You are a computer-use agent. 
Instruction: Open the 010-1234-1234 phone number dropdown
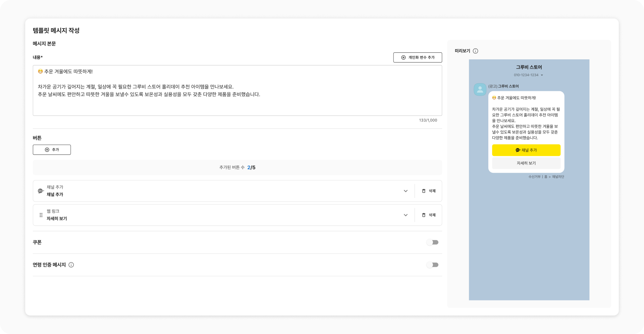pyautogui.click(x=542, y=75)
